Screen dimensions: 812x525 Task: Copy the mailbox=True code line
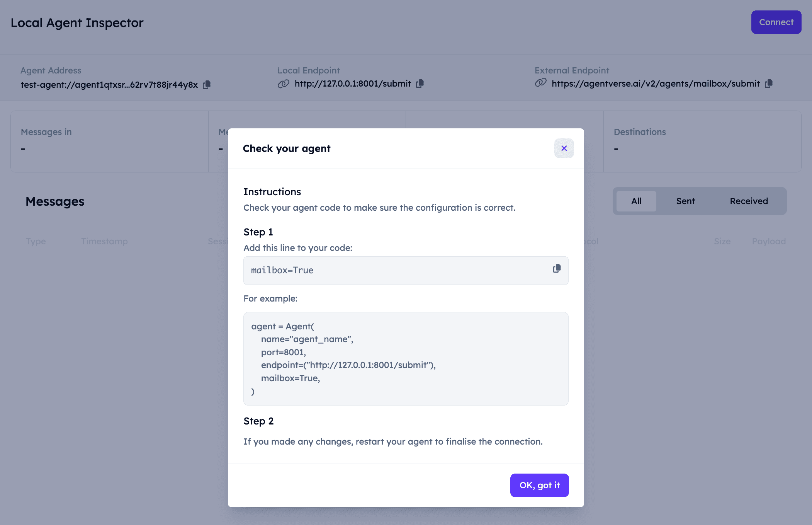(557, 269)
